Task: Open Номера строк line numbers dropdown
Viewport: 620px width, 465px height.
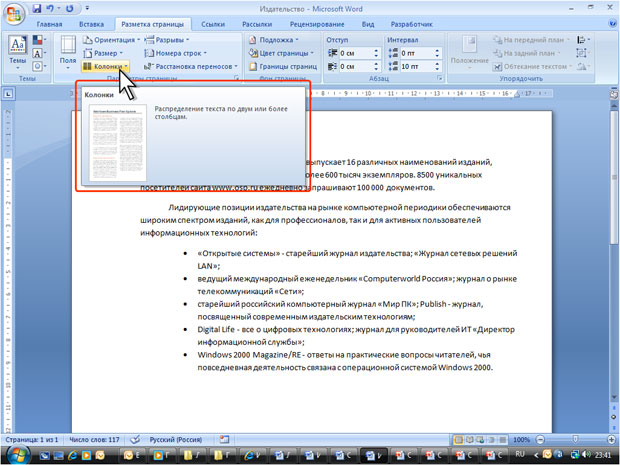Action: pos(175,53)
